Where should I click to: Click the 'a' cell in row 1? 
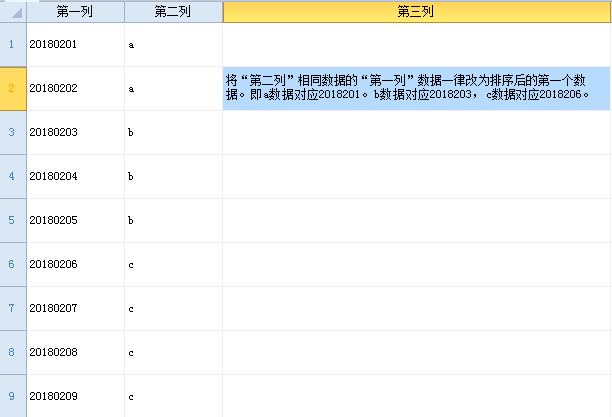click(x=174, y=45)
